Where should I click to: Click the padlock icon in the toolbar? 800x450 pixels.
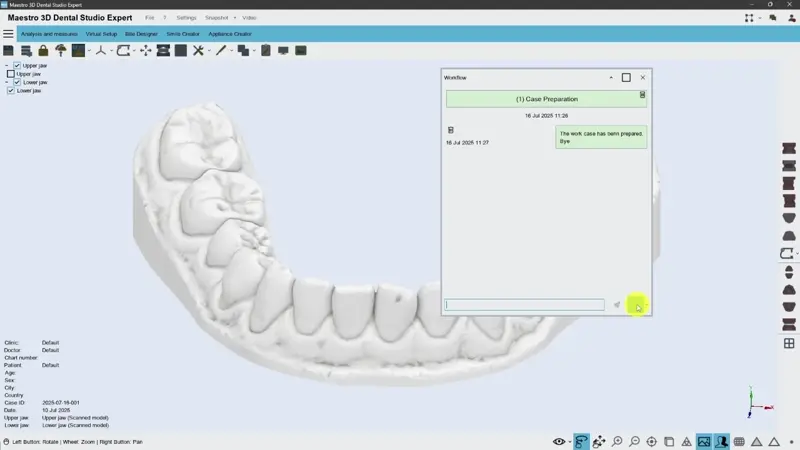[43, 51]
